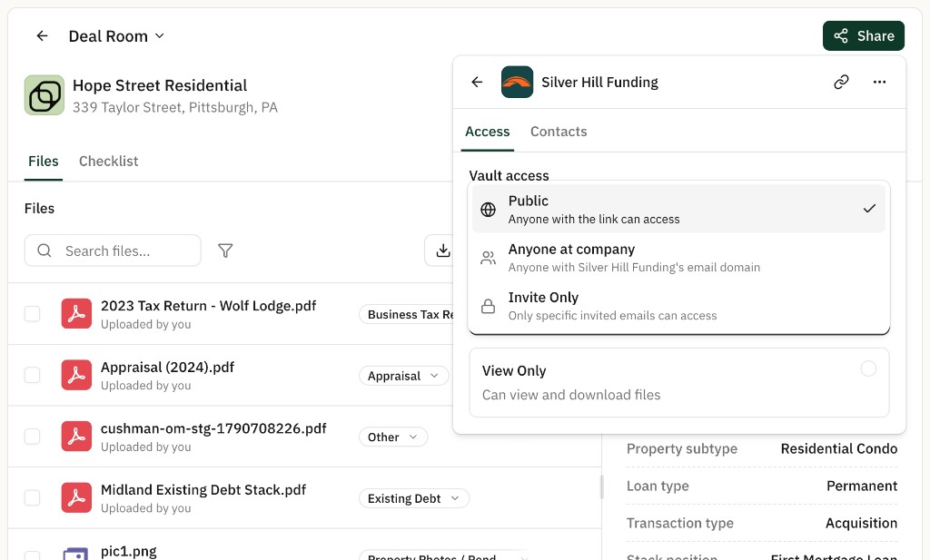The height and width of the screenshot is (560, 930).
Task: Click into the Search files field
Action: [x=113, y=251]
